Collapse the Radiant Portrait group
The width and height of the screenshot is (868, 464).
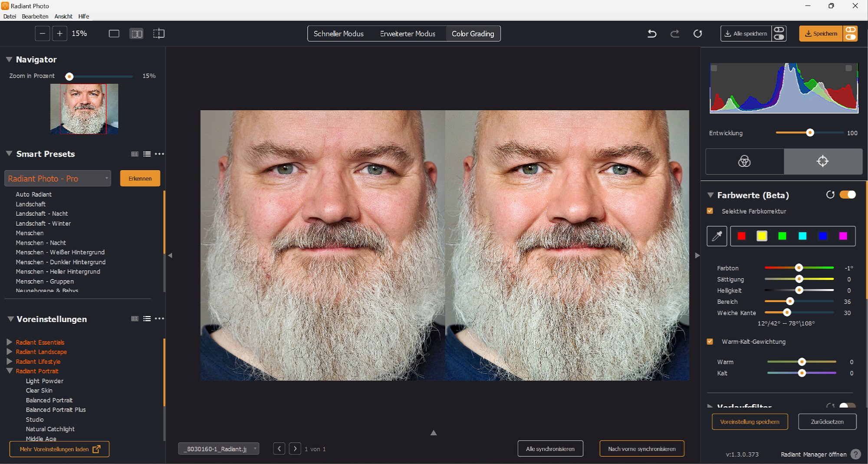[x=9, y=371]
